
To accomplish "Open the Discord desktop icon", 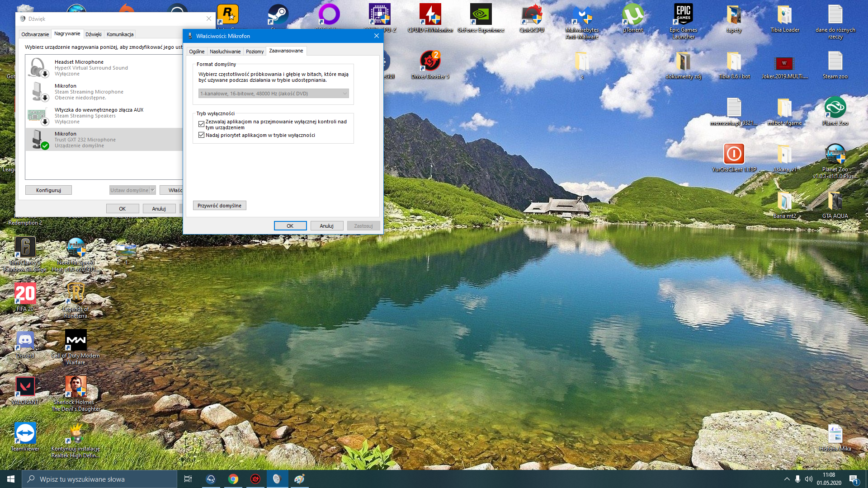I will tap(25, 341).
